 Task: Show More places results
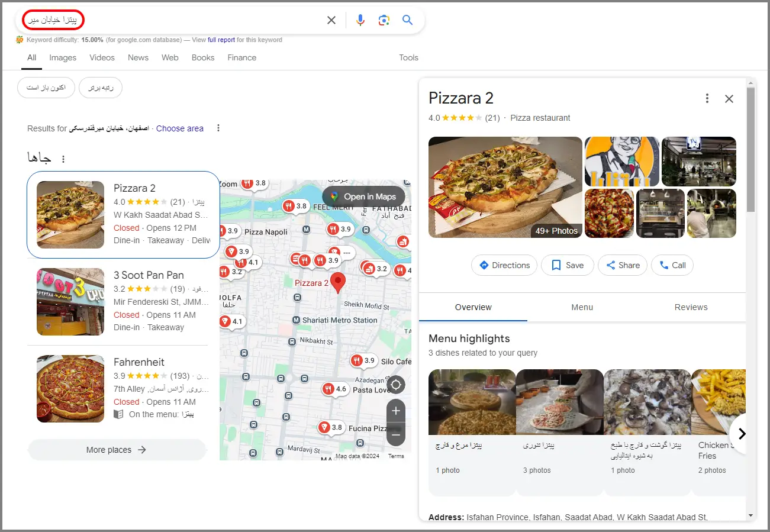point(117,450)
